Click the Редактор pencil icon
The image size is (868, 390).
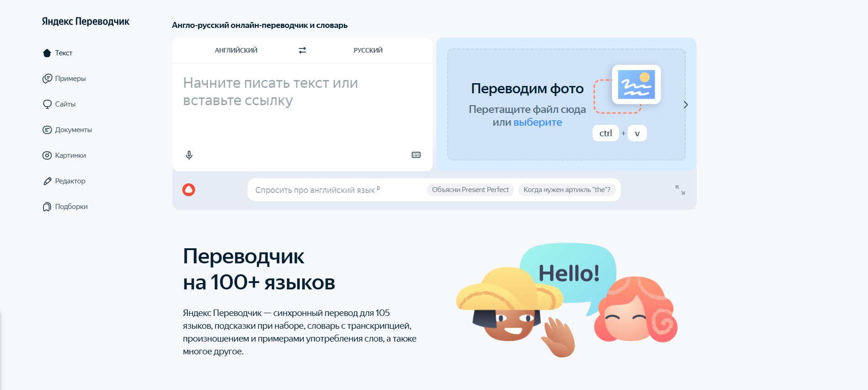[47, 181]
